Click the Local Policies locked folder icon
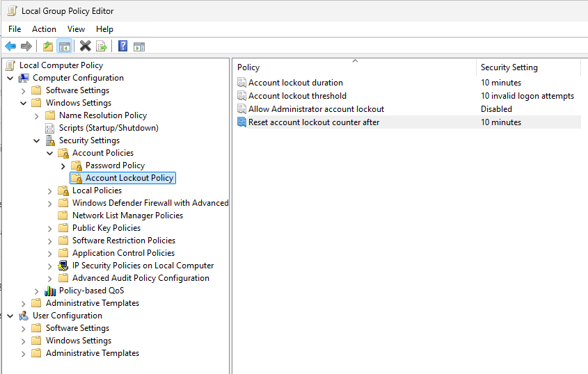Viewport: 588px width, 374px height. click(63, 190)
